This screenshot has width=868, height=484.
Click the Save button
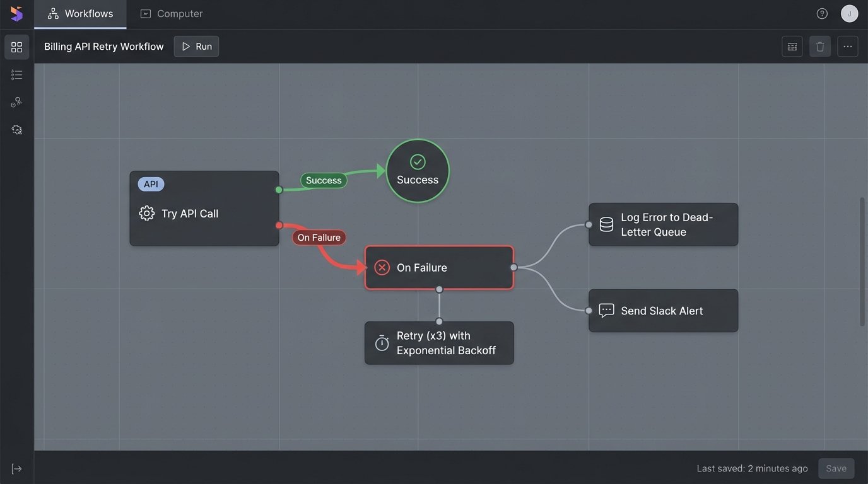(x=836, y=468)
